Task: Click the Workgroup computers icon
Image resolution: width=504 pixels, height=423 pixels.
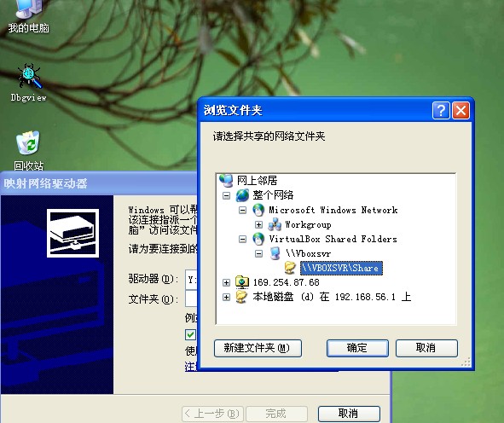Action: coord(275,224)
